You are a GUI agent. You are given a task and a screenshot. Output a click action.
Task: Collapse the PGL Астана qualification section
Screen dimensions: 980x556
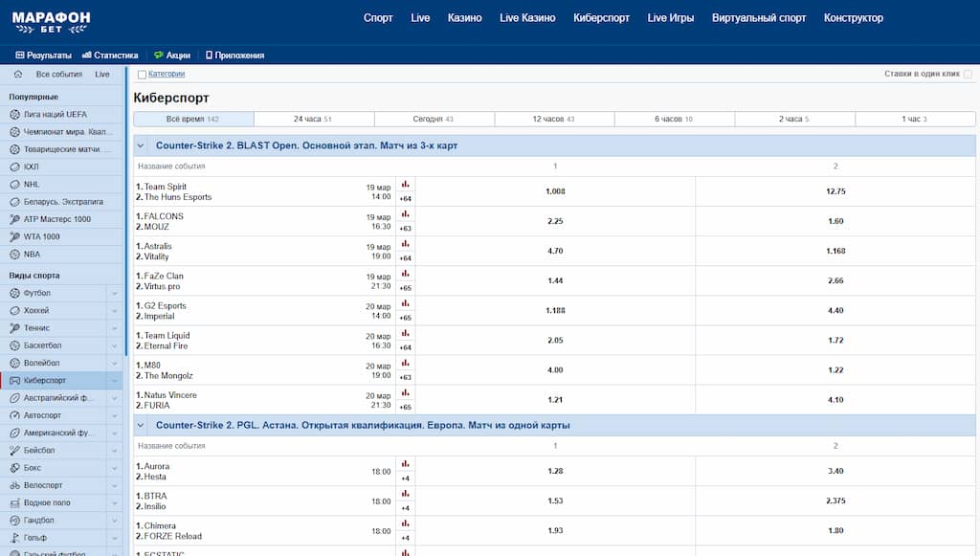pyautogui.click(x=142, y=425)
